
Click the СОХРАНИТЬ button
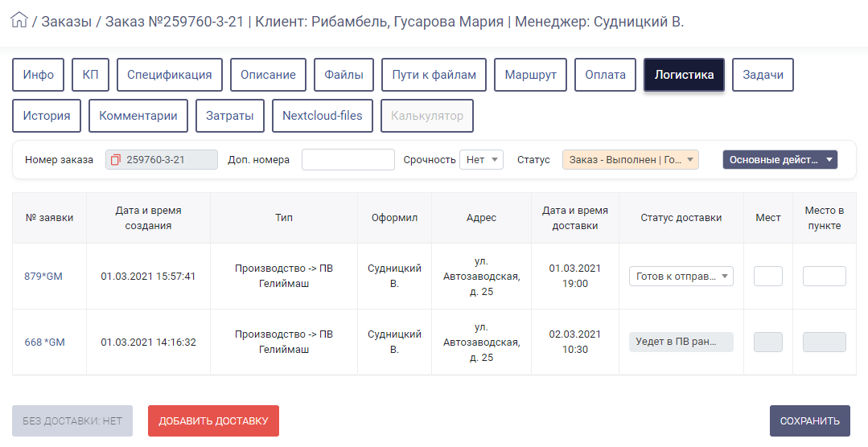(x=810, y=421)
